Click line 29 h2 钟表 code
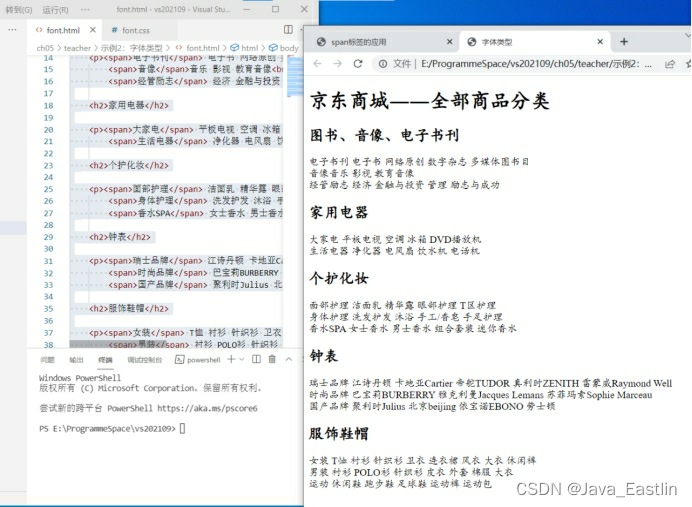692x507 pixels. point(120,237)
